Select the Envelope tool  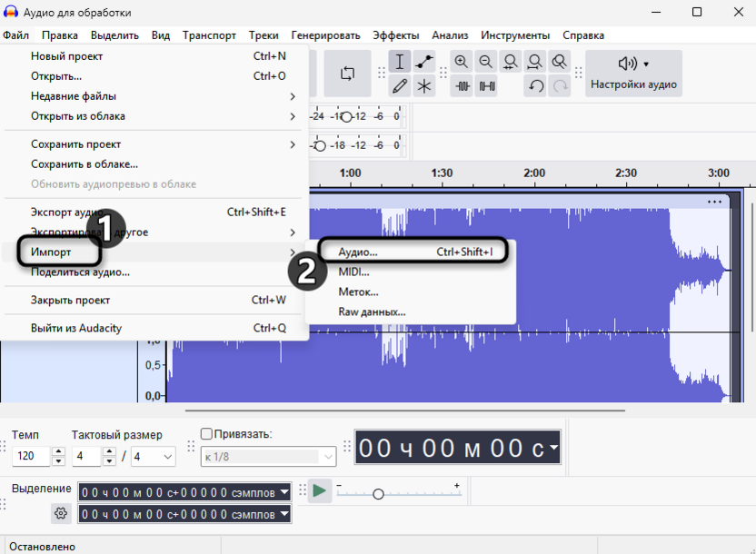coord(424,62)
